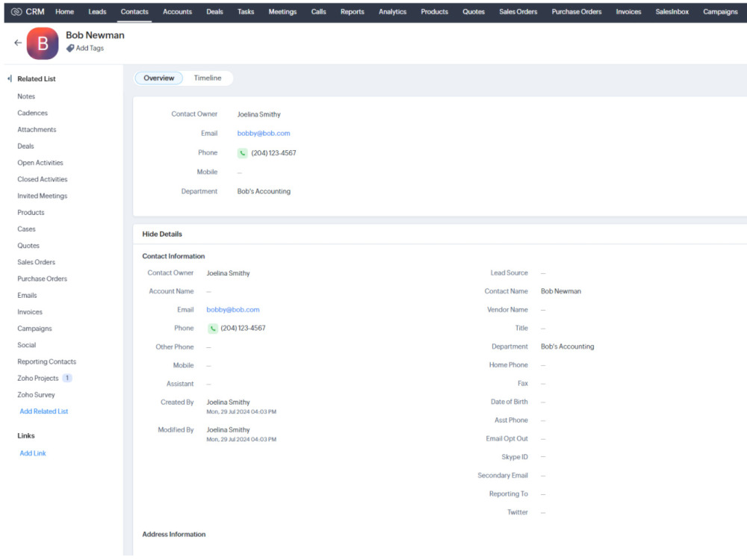Open Cadences related list
Image resolution: width=747 pixels, height=560 pixels.
pyautogui.click(x=32, y=113)
